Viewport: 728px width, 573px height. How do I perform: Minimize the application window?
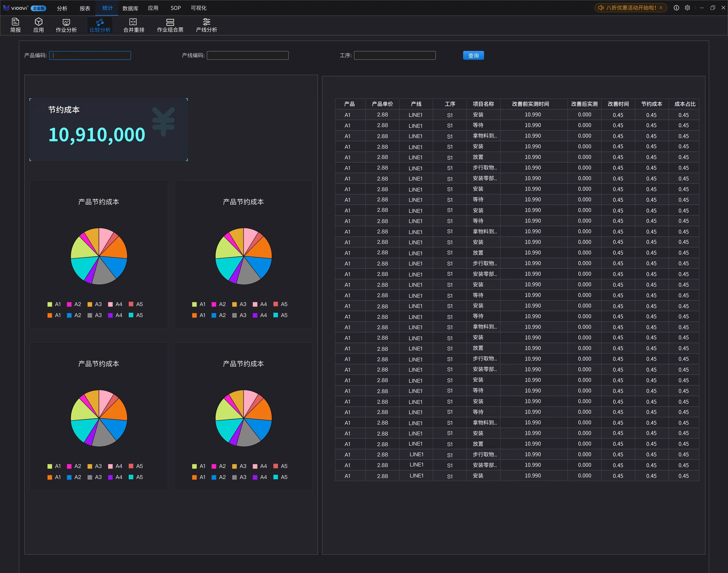click(701, 8)
